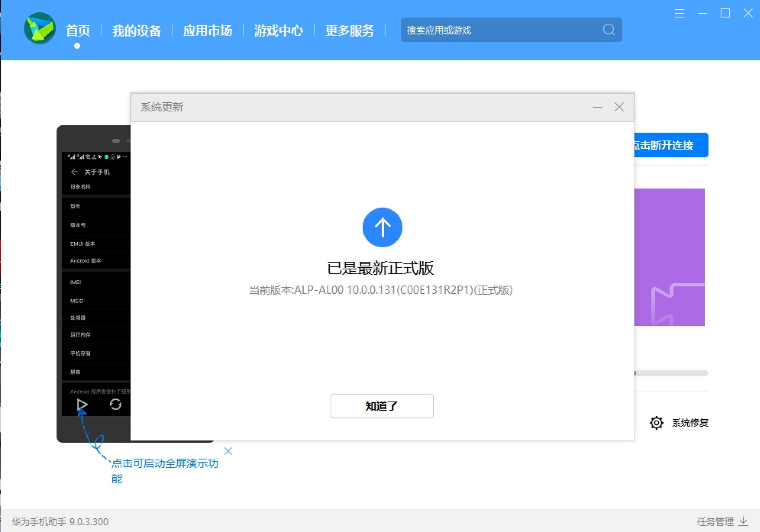Click the HiSuite logo in top-left corner
Image resolution: width=760 pixels, height=532 pixels.
(x=39, y=28)
